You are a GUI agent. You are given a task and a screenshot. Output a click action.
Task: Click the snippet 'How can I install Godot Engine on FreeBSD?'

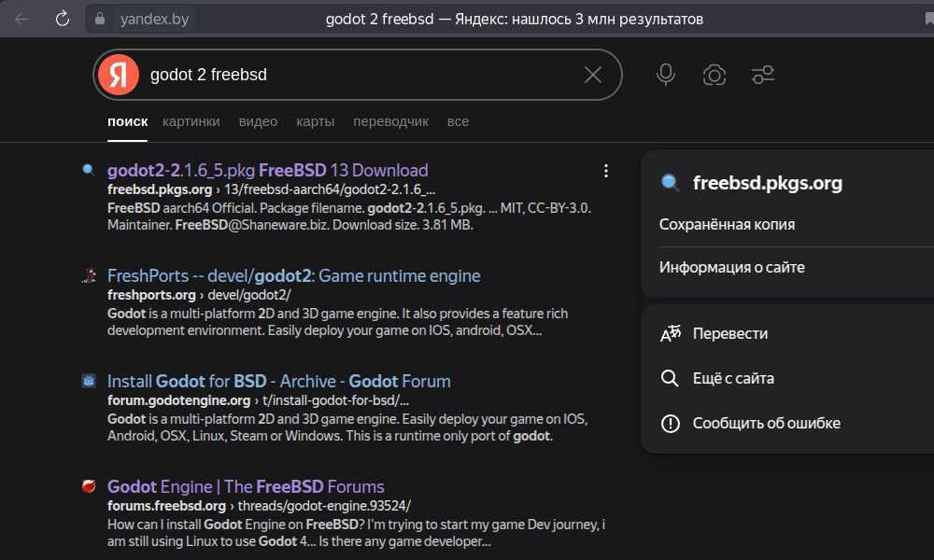click(236, 525)
